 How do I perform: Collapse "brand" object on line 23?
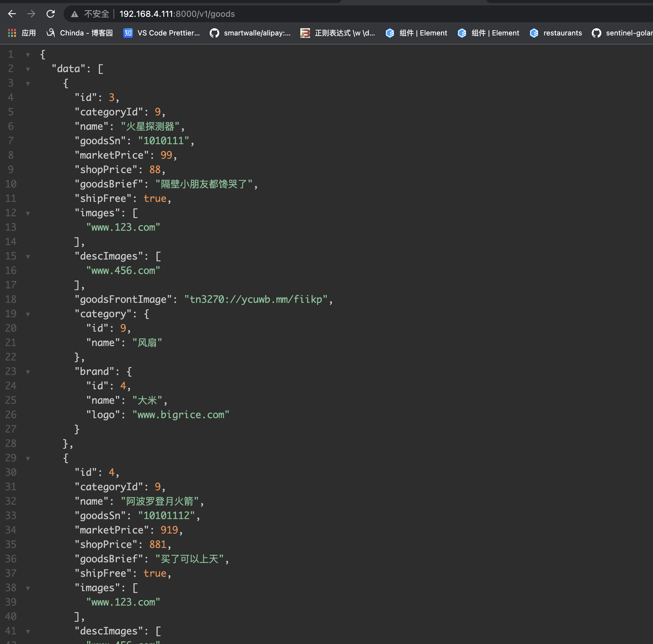pyautogui.click(x=28, y=372)
